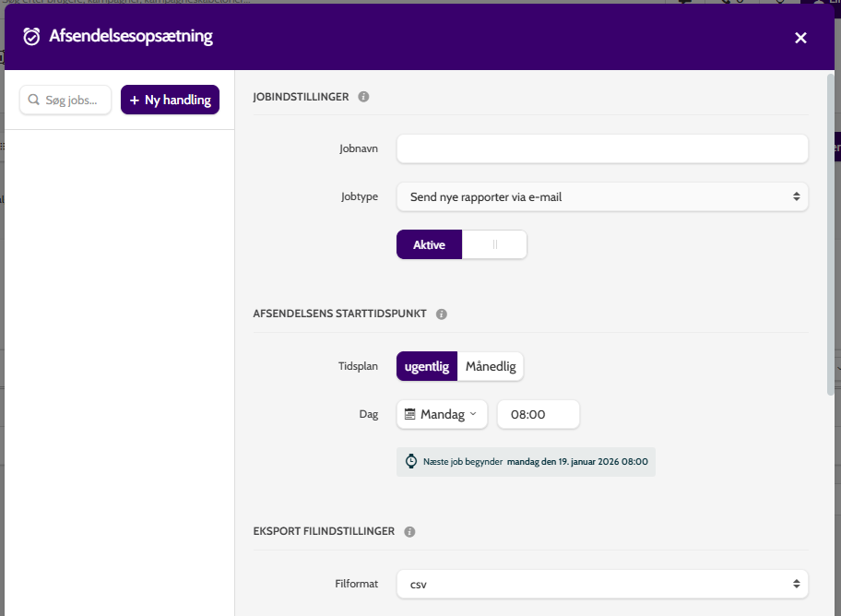Image resolution: width=841 pixels, height=616 pixels.
Task: Click the calendar icon in Dag selector
Action: tap(409, 414)
